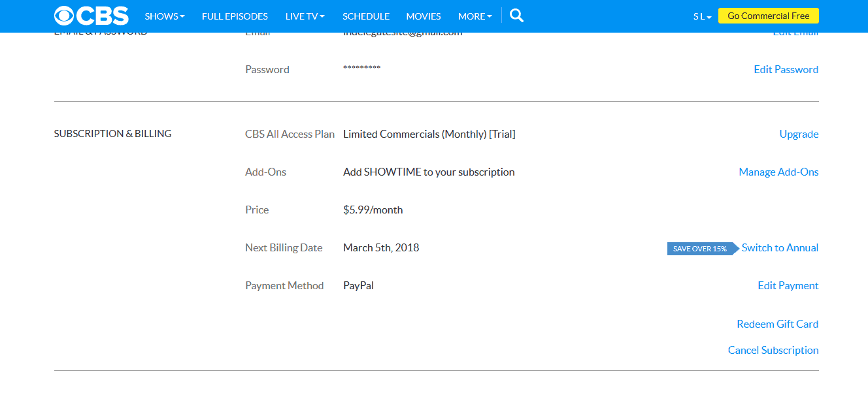The width and height of the screenshot is (868, 393).
Task: Click Redeem Gift Card link
Action: pos(777,324)
